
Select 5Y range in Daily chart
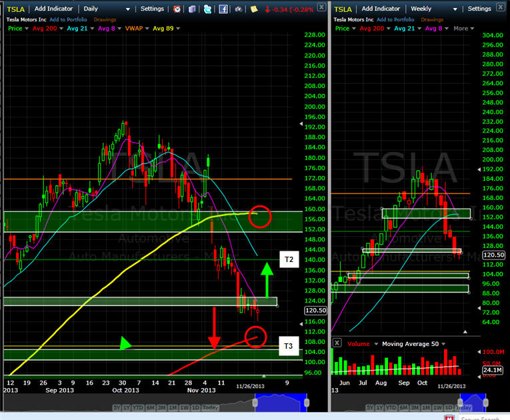[117, 407]
